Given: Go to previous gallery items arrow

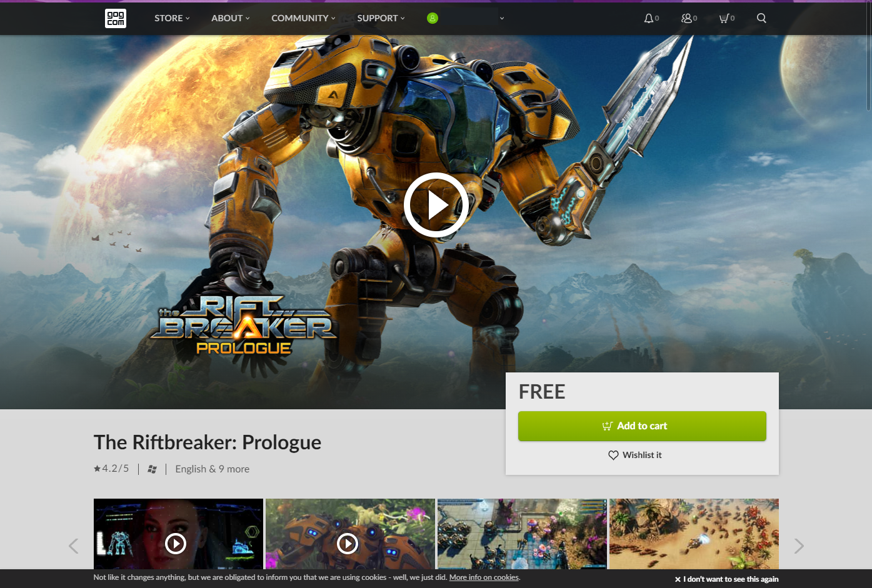Looking at the screenshot, I should [x=73, y=546].
